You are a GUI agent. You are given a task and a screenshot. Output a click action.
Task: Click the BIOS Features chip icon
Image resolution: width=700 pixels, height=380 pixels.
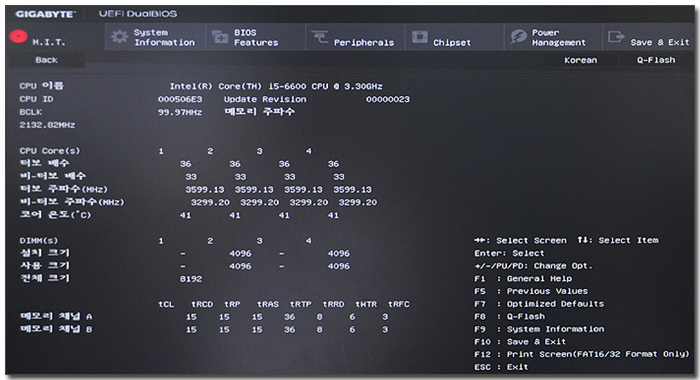(x=220, y=37)
